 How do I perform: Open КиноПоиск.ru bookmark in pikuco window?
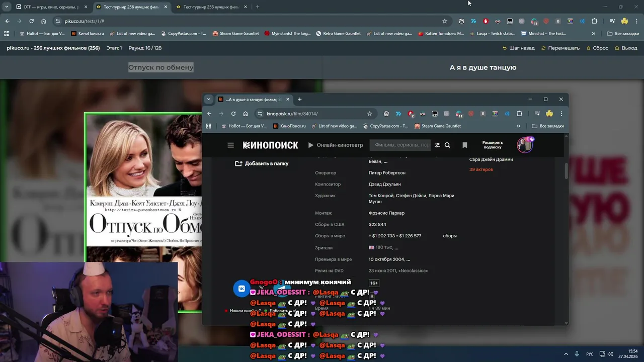pos(88,34)
